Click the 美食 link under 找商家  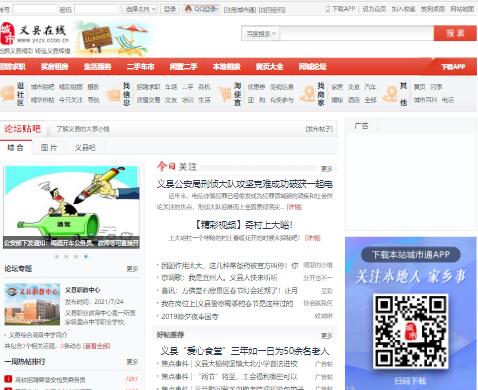click(x=354, y=87)
